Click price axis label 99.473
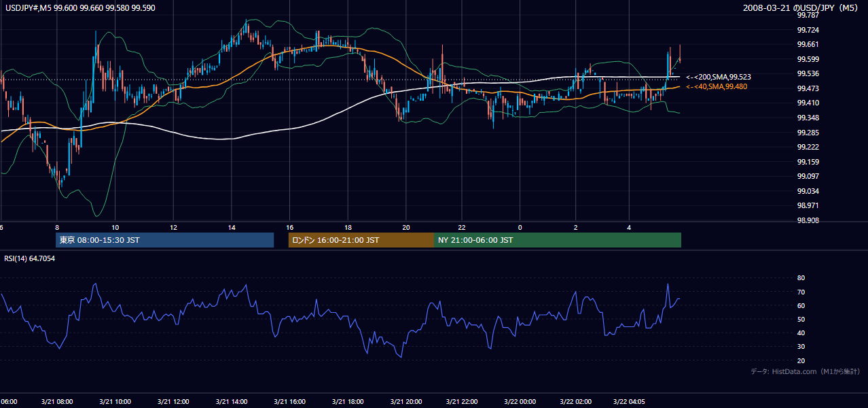868x408 pixels. pos(809,88)
